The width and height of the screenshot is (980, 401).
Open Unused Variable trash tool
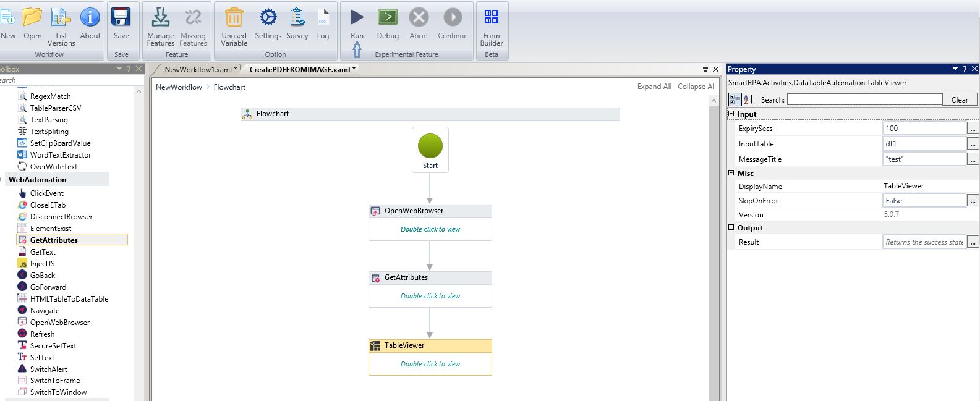(234, 18)
